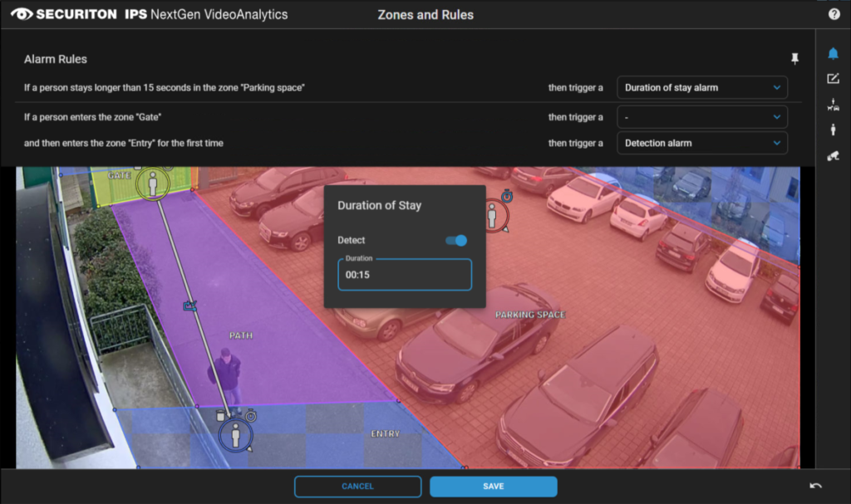Toggle the Detect switch off

(456, 240)
